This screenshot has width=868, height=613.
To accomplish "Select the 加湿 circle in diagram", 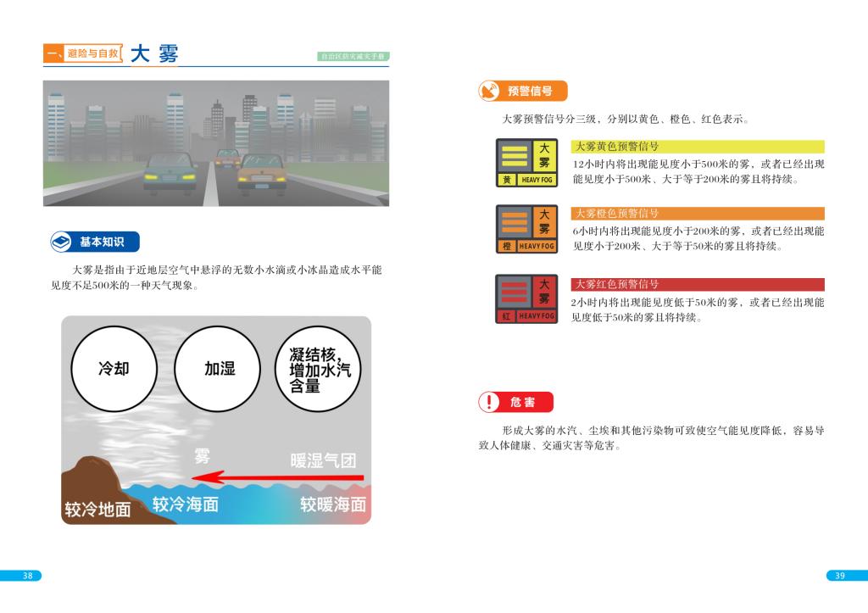I will [x=220, y=369].
